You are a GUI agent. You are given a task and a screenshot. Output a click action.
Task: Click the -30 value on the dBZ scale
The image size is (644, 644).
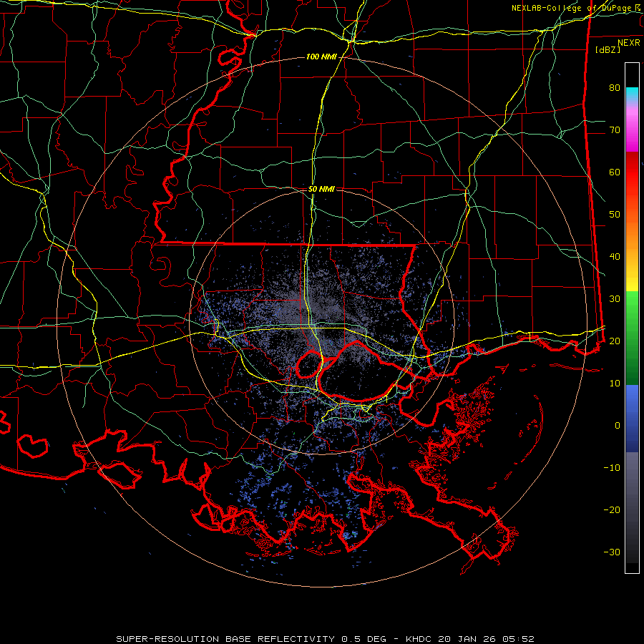pos(612,552)
